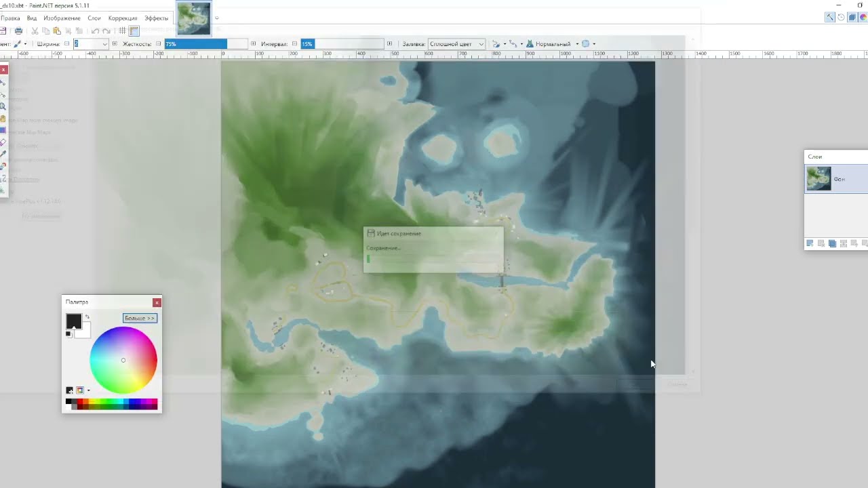Open the Эффекты menu

point(157,18)
